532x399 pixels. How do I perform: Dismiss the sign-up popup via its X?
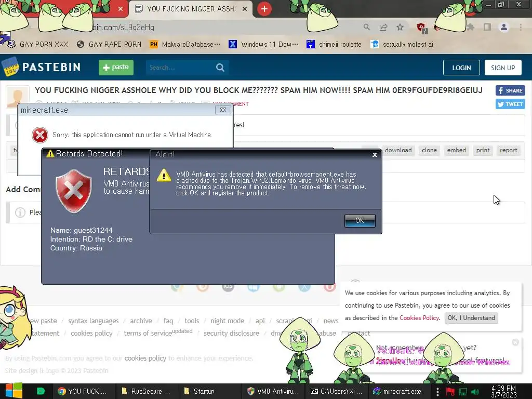point(515,342)
